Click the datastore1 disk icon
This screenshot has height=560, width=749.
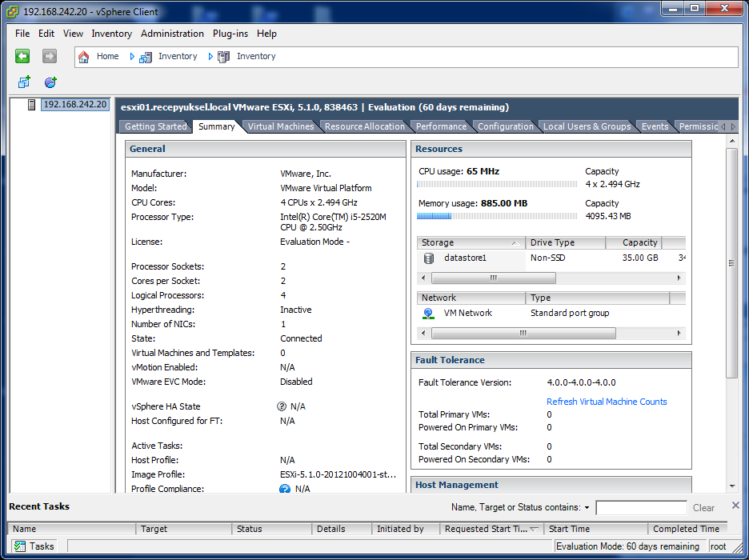click(x=429, y=258)
